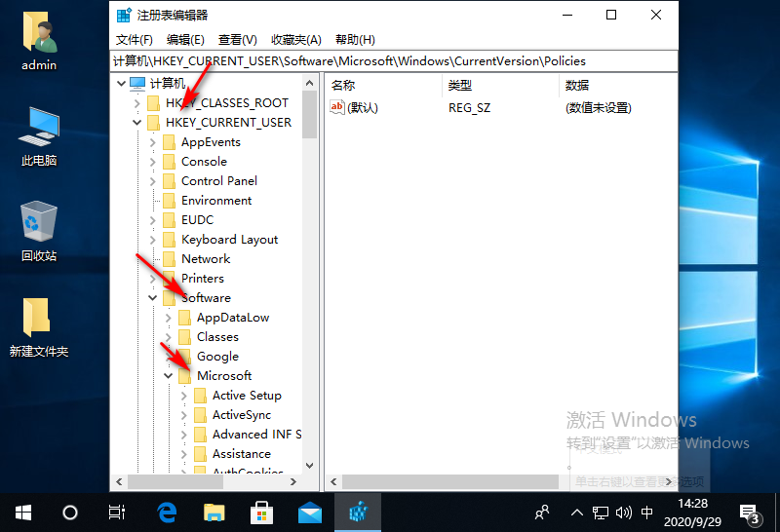Collapse the Microsoft key arrow
This screenshot has height=532, width=780.
click(x=168, y=376)
